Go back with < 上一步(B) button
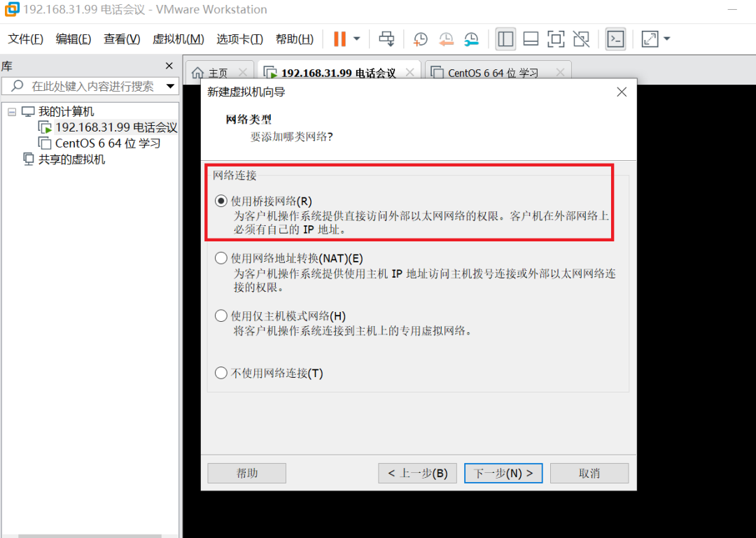Viewport: 756px width, 538px height. pos(417,474)
